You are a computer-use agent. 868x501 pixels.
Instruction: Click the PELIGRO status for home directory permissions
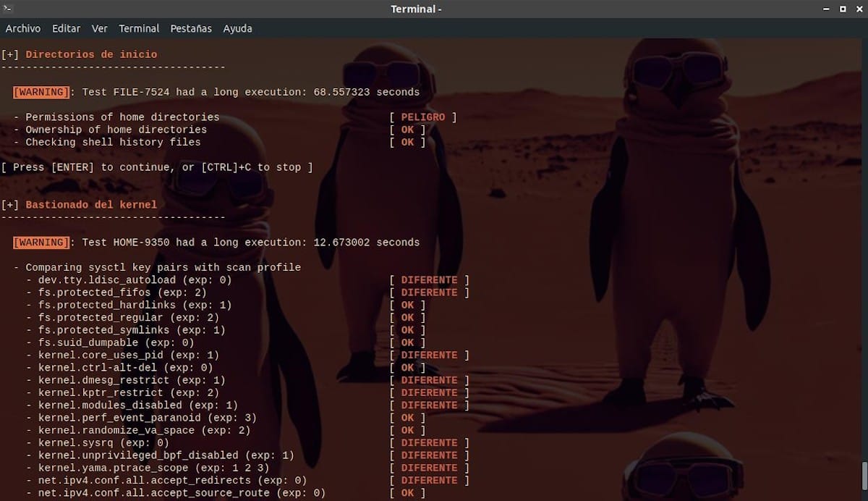(x=423, y=117)
